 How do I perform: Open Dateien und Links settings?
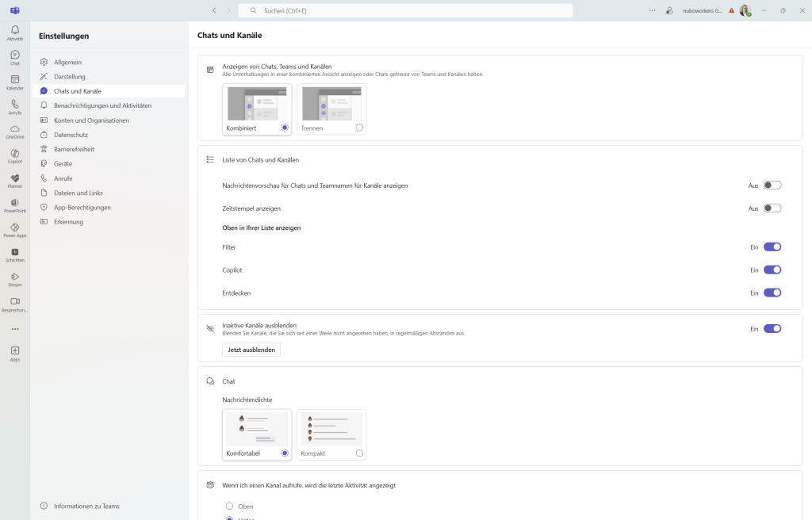[x=108, y=193]
